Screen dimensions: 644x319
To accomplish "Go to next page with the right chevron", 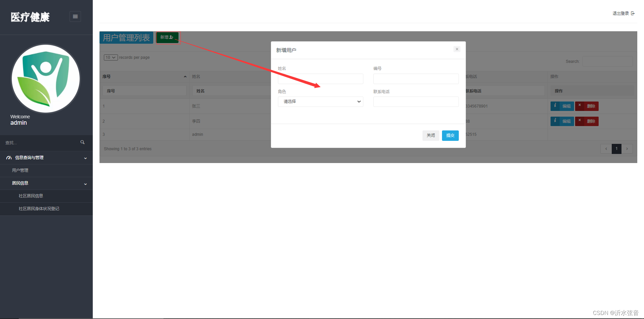I will (627, 149).
